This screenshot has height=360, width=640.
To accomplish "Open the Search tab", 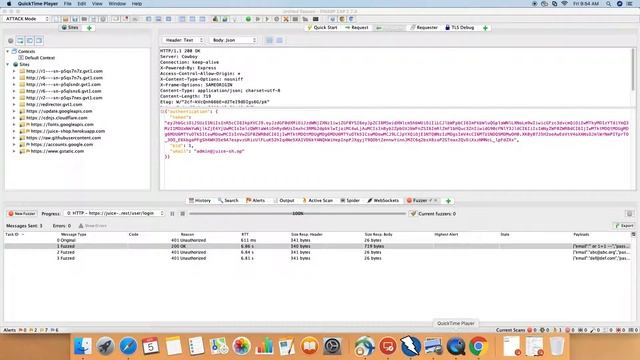I will click(228, 200).
